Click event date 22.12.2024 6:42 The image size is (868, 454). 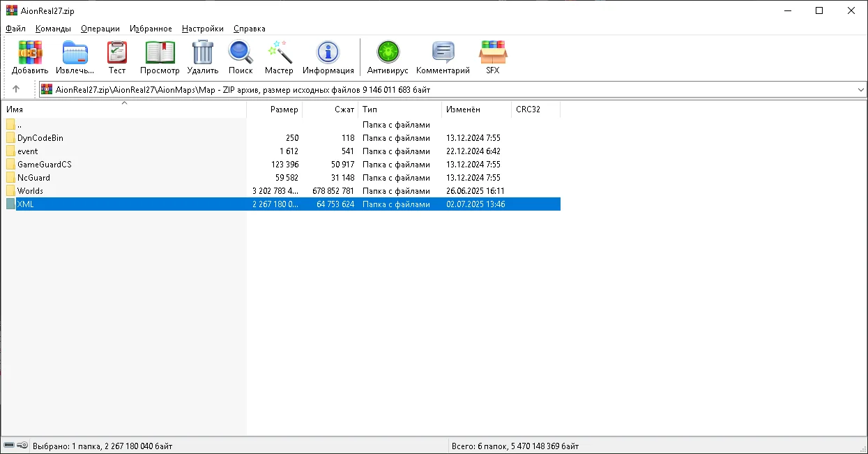[473, 151]
